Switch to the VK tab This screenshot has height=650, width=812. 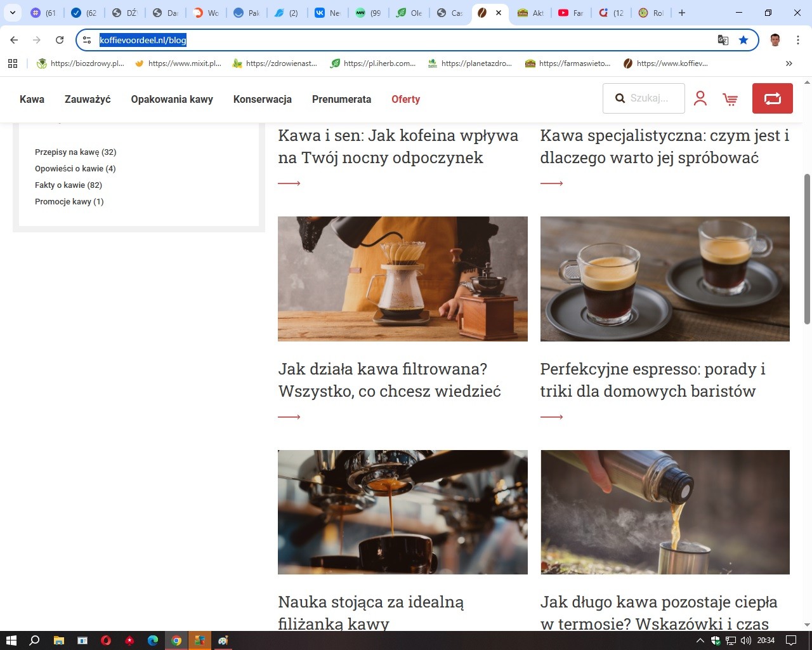327,13
